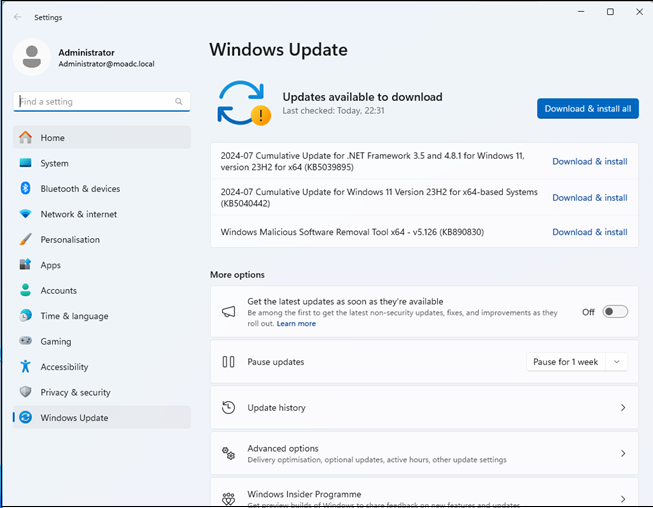Viewport: 653px width, 508px height.
Task: Click the megaphone icon for latest updates
Action: (229, 311)
